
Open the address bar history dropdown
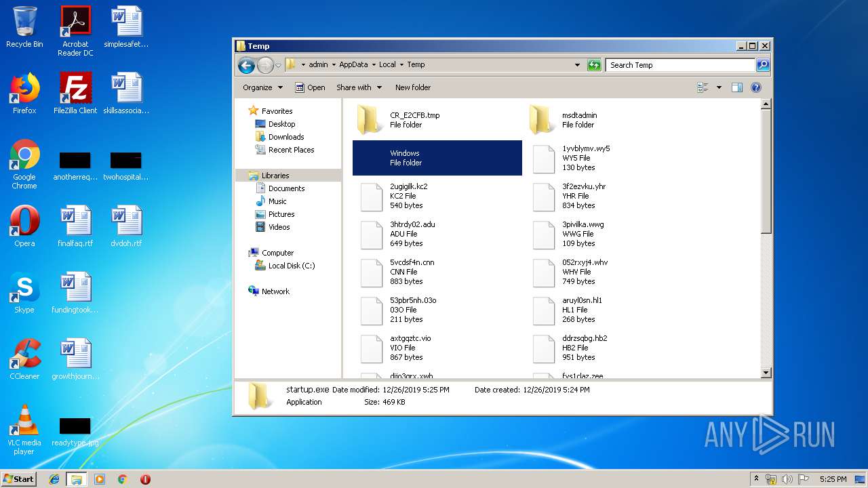[577, 65]
